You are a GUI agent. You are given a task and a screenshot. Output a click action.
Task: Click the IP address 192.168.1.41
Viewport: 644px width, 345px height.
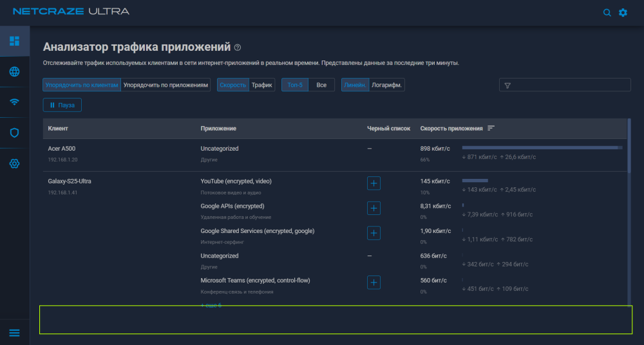(62, 192)
